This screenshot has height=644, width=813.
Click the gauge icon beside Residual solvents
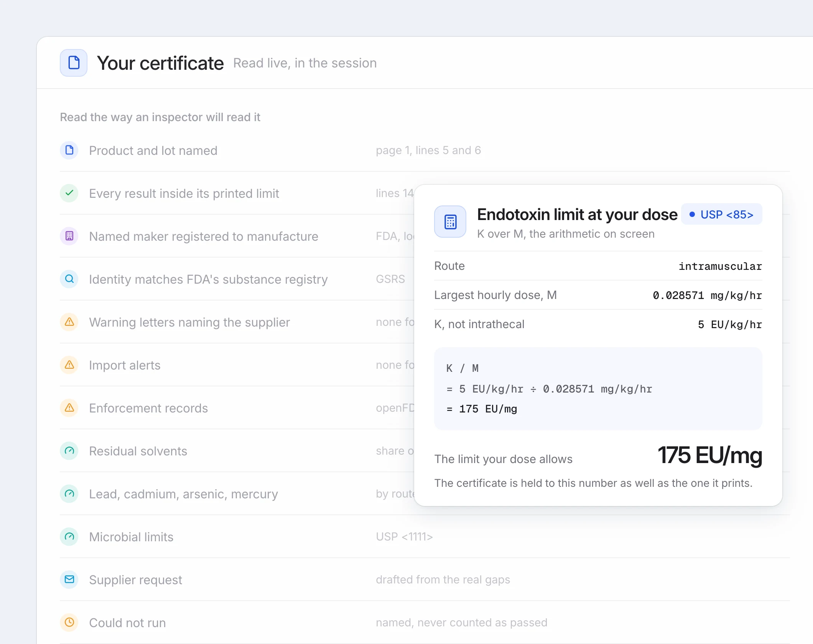(x=69, y=451)
